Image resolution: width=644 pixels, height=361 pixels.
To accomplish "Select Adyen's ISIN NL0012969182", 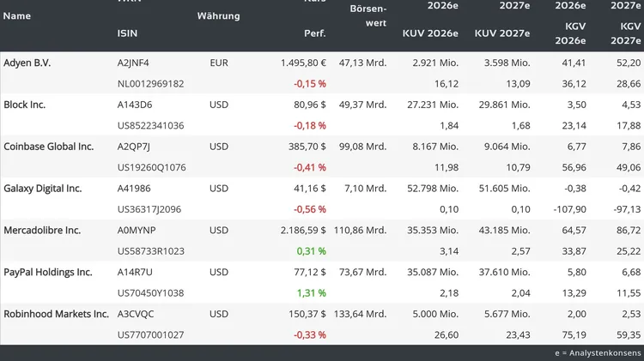I will coord(150,84).
